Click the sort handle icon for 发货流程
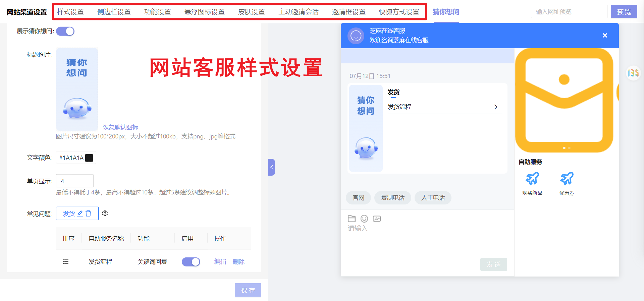The height and width of the screenshot is (301, 644). (x=65, y=261)
